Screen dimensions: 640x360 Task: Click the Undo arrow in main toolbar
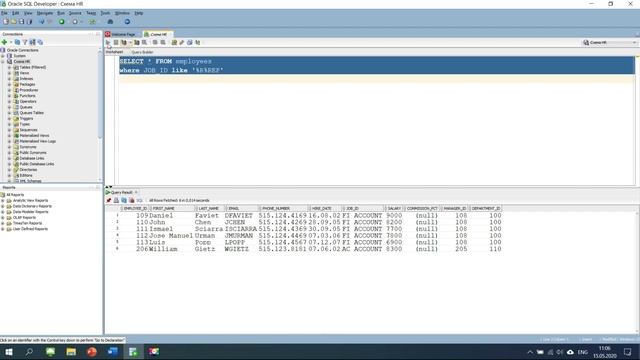coord(42,22)
